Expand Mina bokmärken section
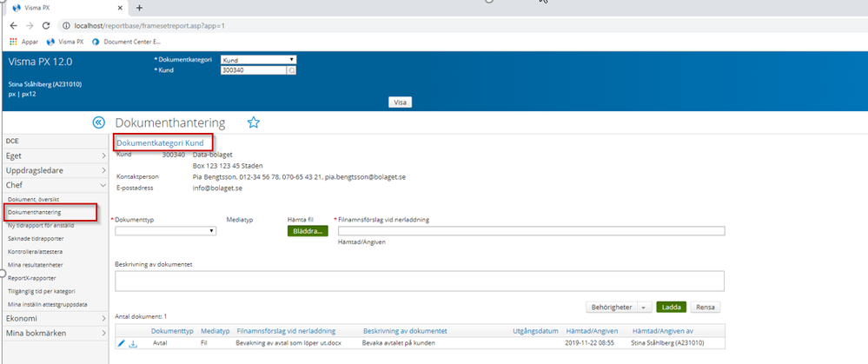 (55, 333)
